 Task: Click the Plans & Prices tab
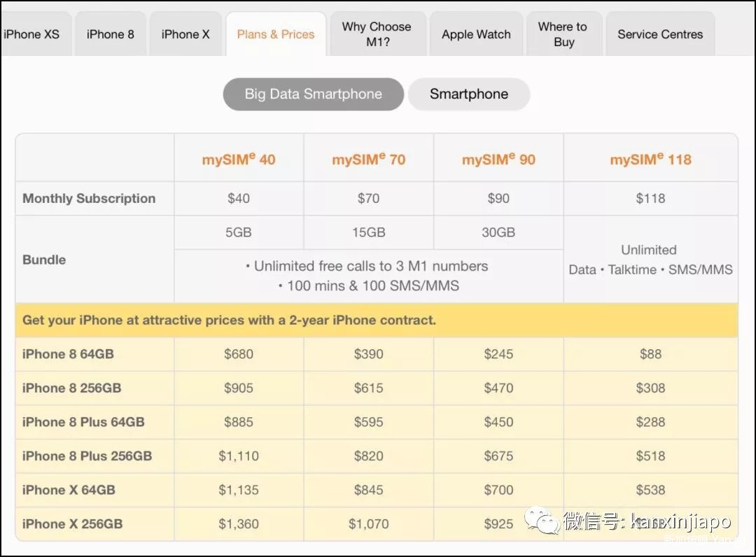pyautogui.click(x=276, y=34)
